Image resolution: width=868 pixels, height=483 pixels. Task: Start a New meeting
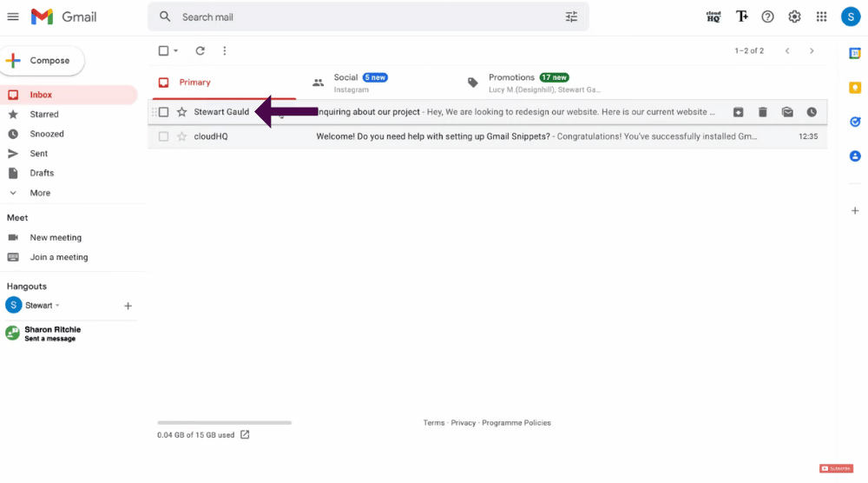(56, 238)
